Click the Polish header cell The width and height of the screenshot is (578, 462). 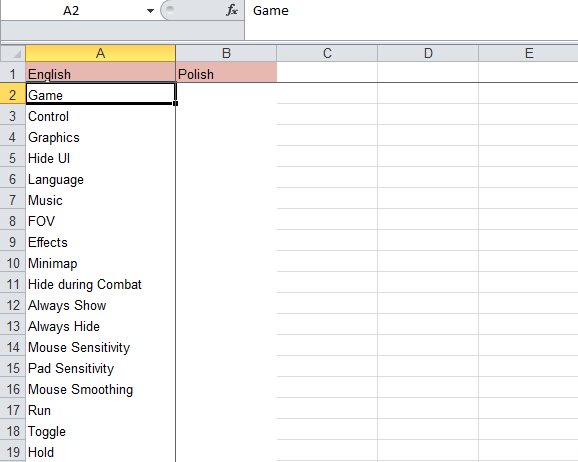pyautogui.click(x=226, y=73)
